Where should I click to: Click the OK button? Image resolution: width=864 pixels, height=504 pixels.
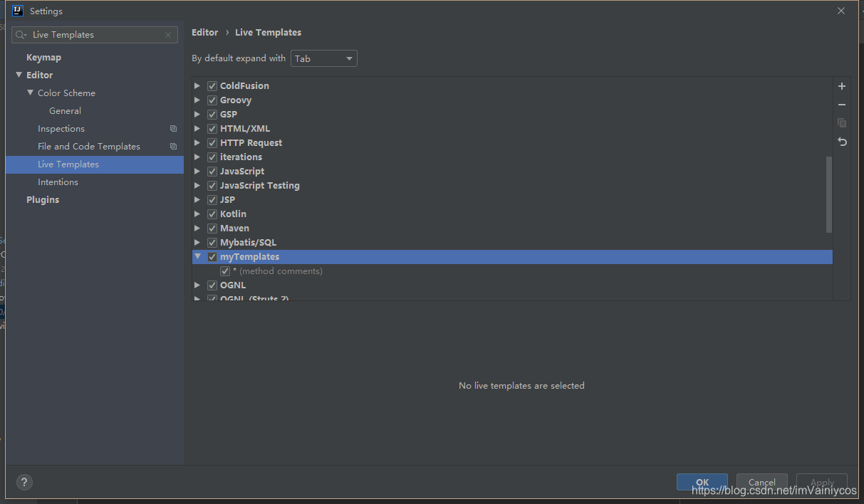(x=702, y=482)
